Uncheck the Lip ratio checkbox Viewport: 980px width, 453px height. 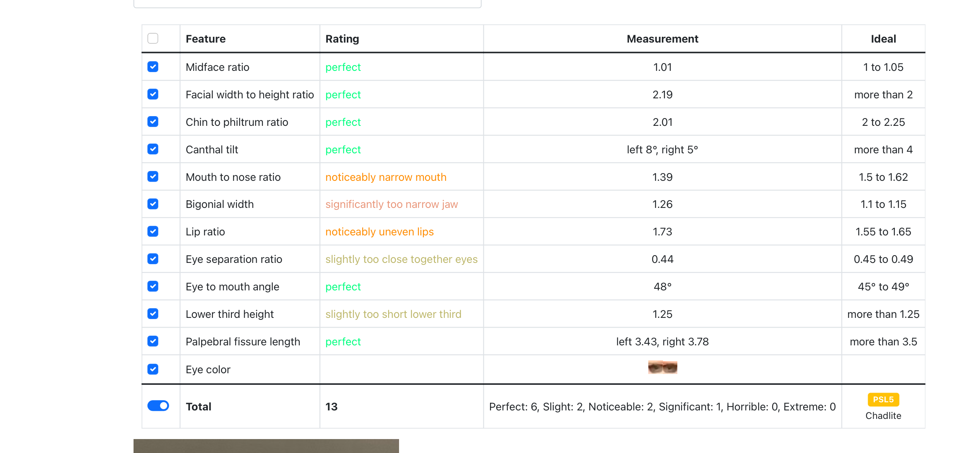click(153, 231)
